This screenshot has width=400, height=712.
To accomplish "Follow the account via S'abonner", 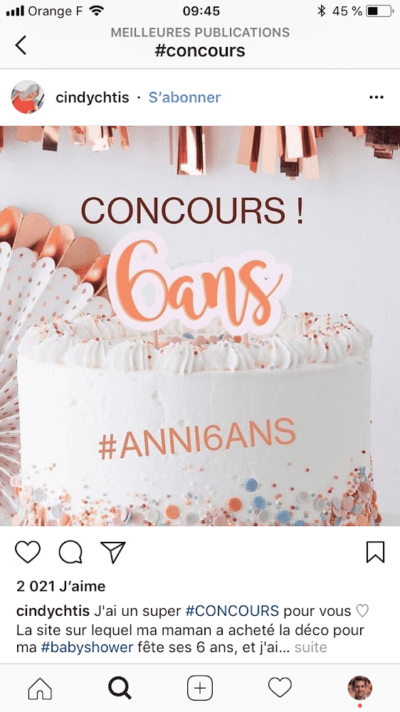I will coord(185,97).
